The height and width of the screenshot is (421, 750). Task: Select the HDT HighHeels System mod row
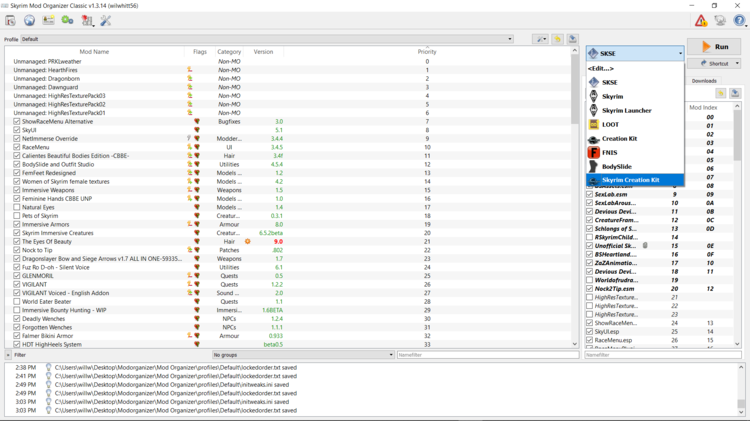coord(289,344)
